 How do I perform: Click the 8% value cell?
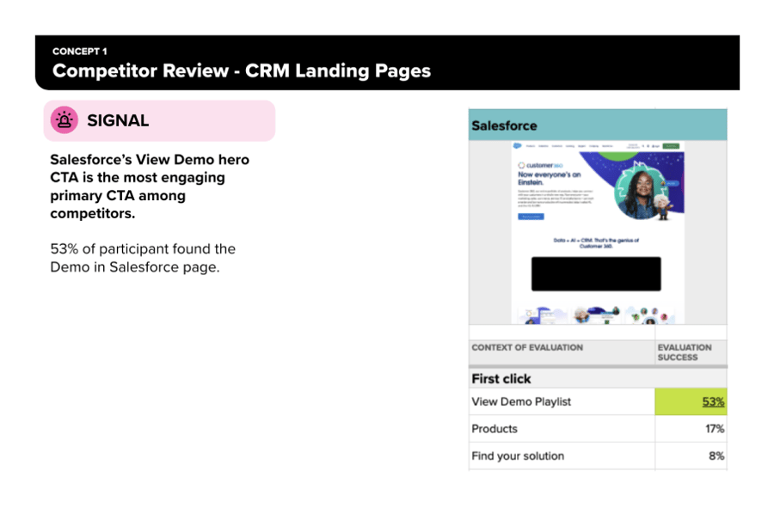(691, 456)
